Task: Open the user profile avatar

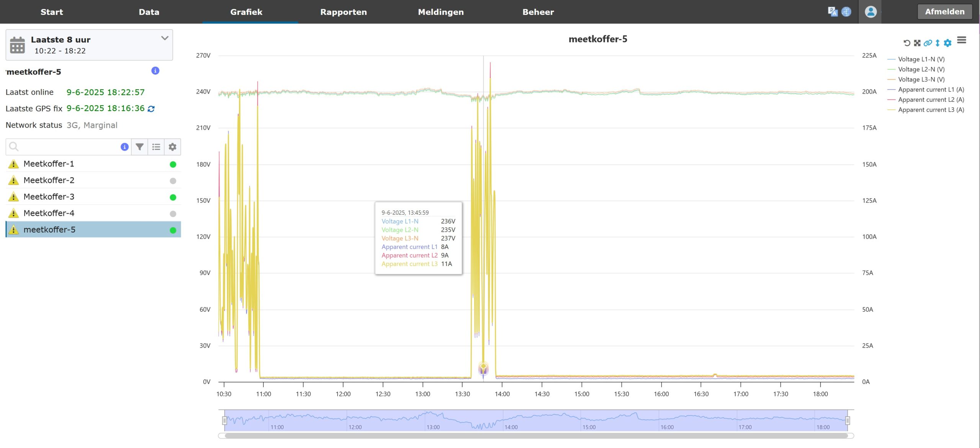Action: [x=871, y=12]
